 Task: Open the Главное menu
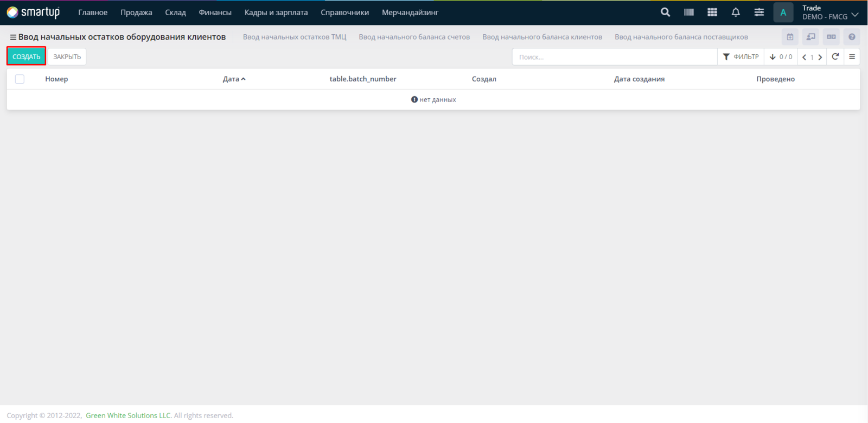(93, 12)
